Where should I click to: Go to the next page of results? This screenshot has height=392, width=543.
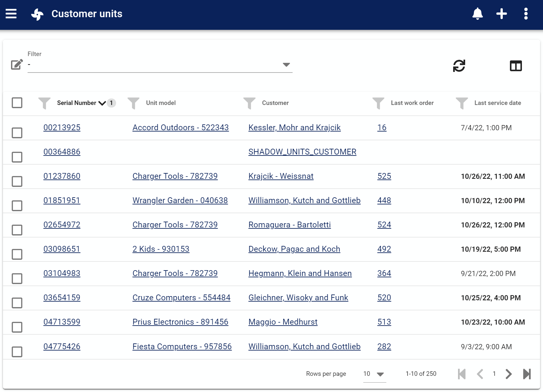click(x=509, y=374)
